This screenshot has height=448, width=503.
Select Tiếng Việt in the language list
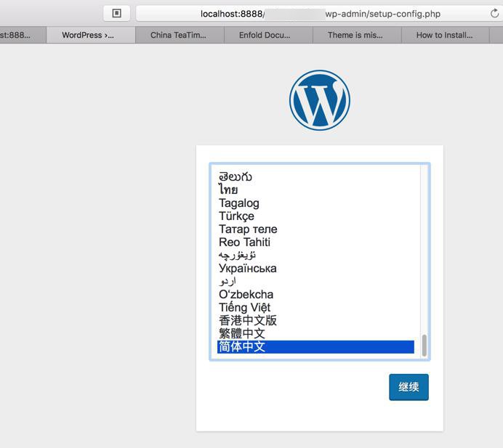(315, 308)
